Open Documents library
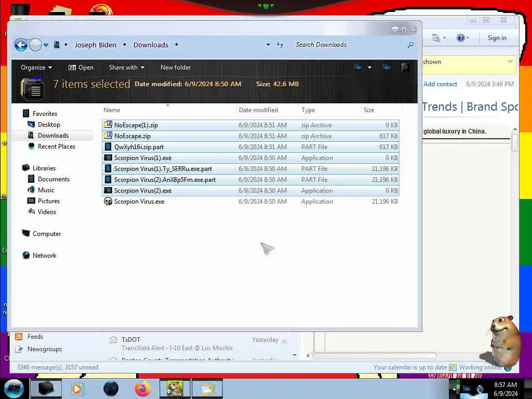This screenshot has height=399, width=532. [54, 179]
